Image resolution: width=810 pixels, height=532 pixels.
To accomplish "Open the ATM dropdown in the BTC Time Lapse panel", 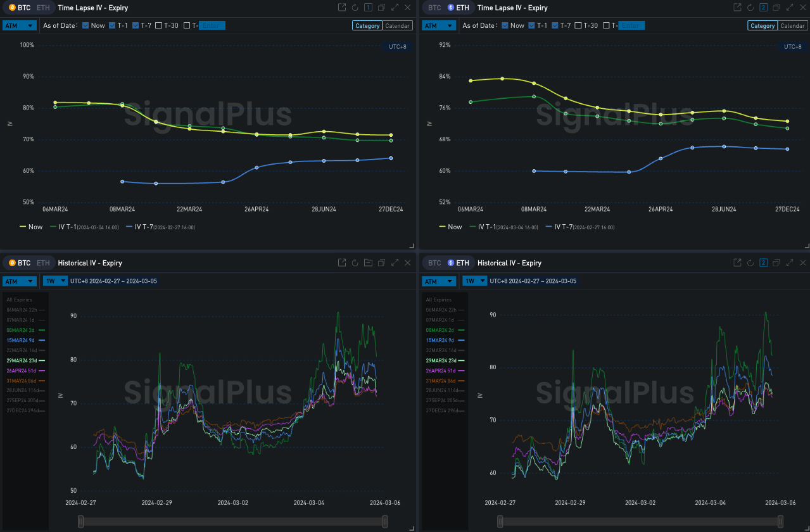I will 18,25.
